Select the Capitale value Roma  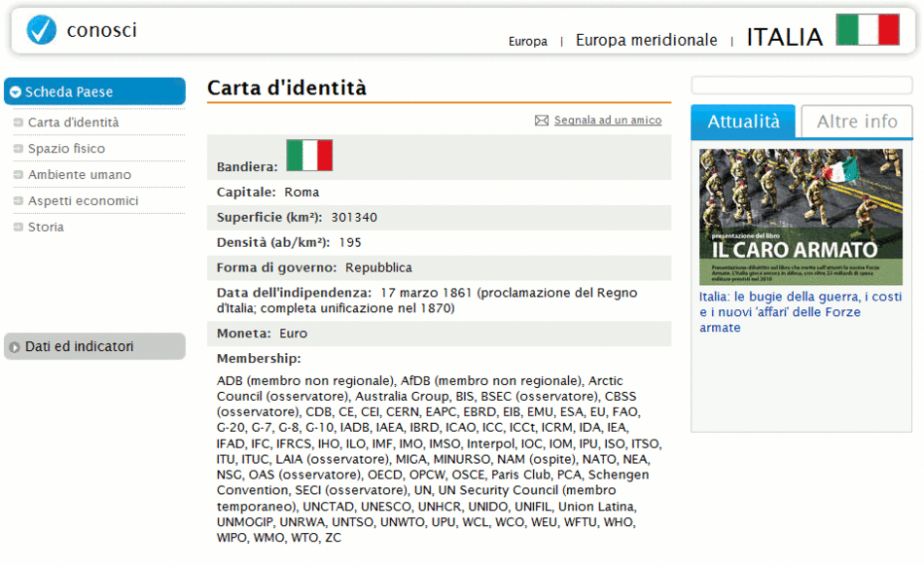tap(302, 192)
